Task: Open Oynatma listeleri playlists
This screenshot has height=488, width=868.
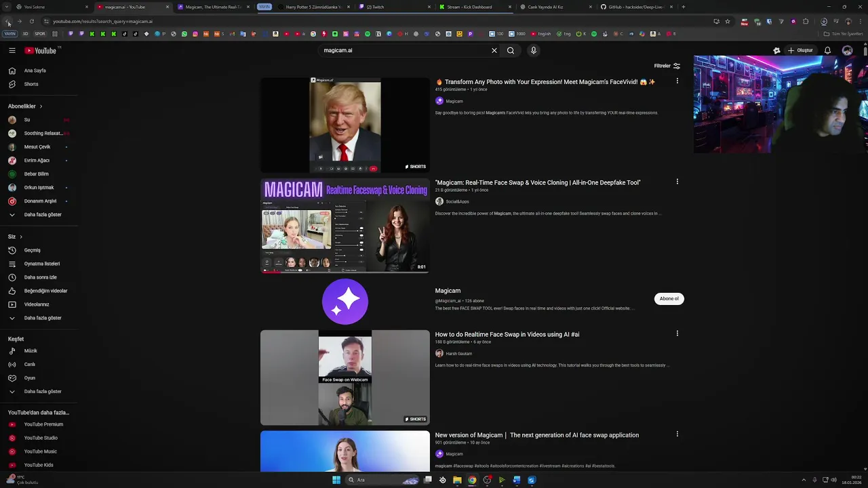Action: click(x=42, y=264)
